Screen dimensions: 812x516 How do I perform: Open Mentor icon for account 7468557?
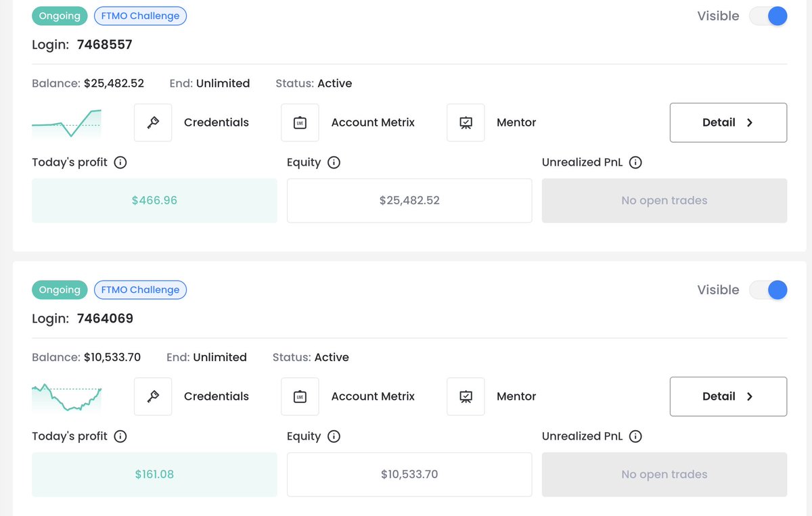coord(466,122)
